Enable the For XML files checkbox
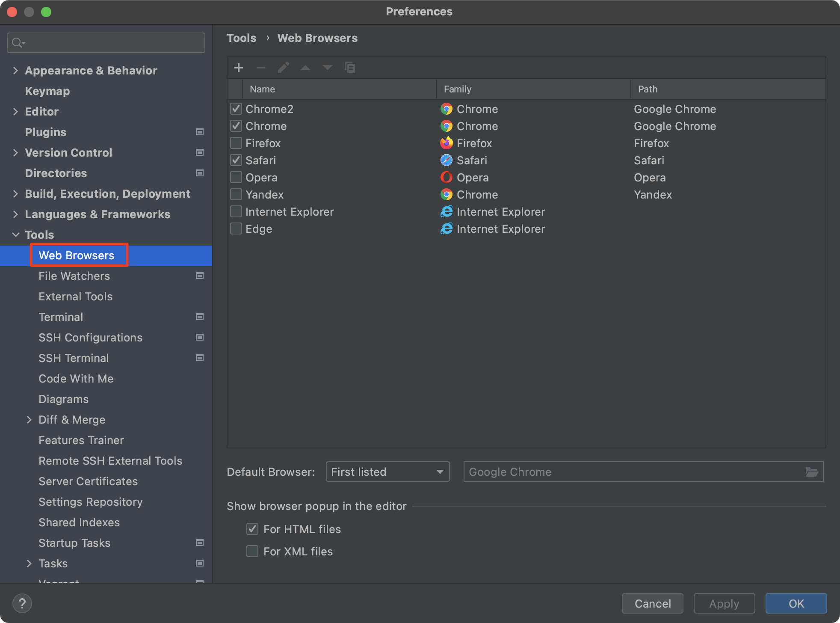840x623 pixels. (x=252, y=551)
